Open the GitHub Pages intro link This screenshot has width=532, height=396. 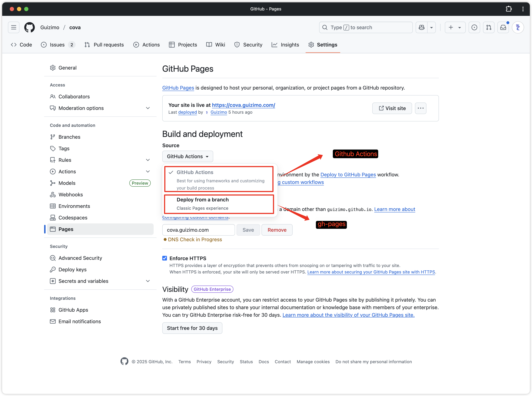point(178,88)
